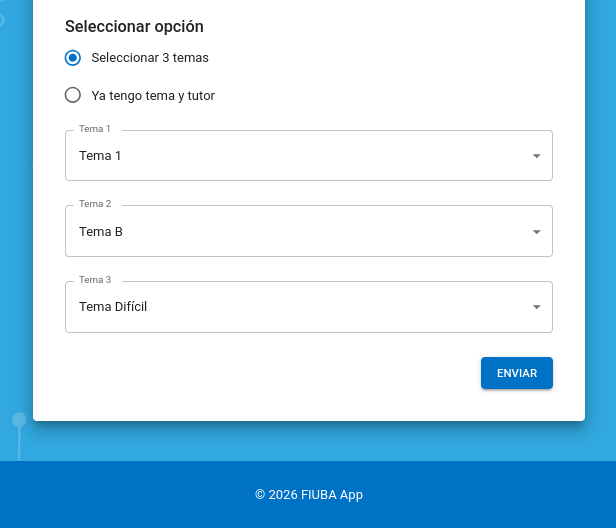Click the '© 2026 FIUBA App' footer text
Image resolution: width=616 pixels, height=528 pixels.
pyautogui.click(x=308, y=495)
